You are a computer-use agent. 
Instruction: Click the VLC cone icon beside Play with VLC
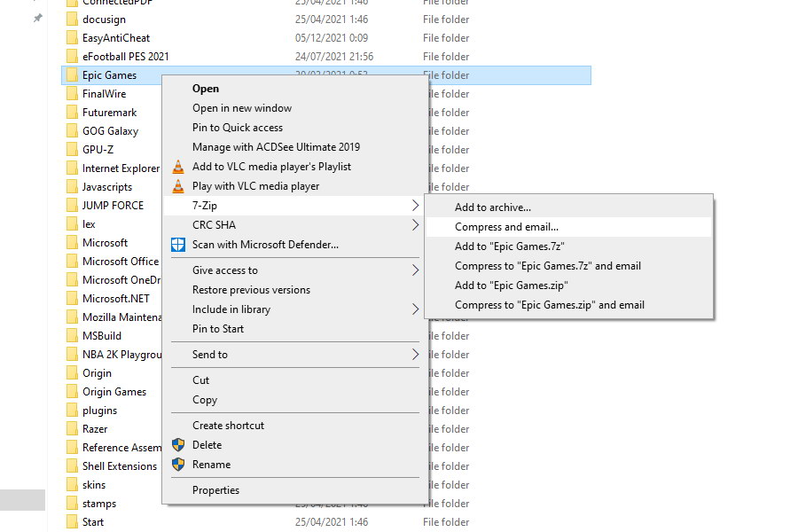pyautogui.click(x=178, y=186)
